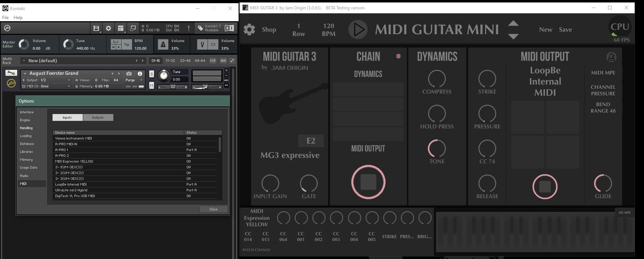Click Close button in Options dialog
The width and height of the screenshot is (644, 259).
click(213, 209)
